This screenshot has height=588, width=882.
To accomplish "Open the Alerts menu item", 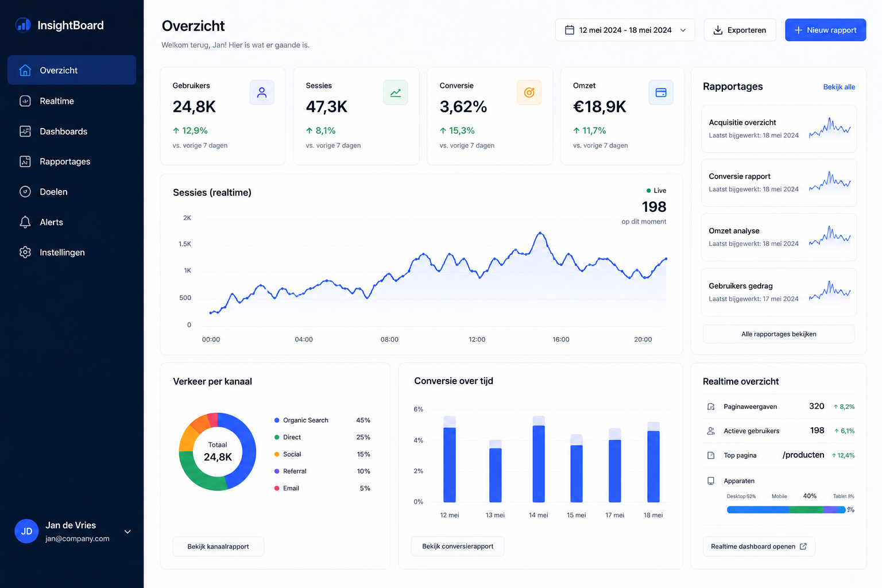I will [x=72, y=222].
